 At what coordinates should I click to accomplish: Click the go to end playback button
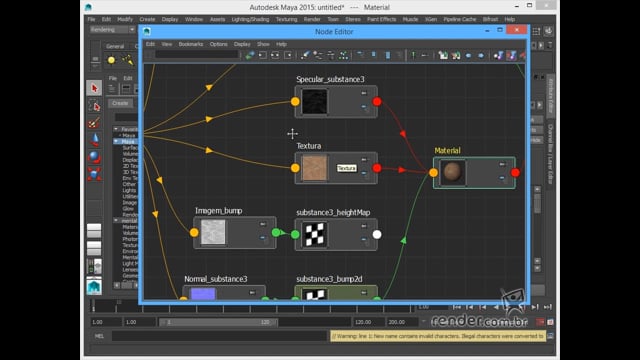(x=547, y=307)
